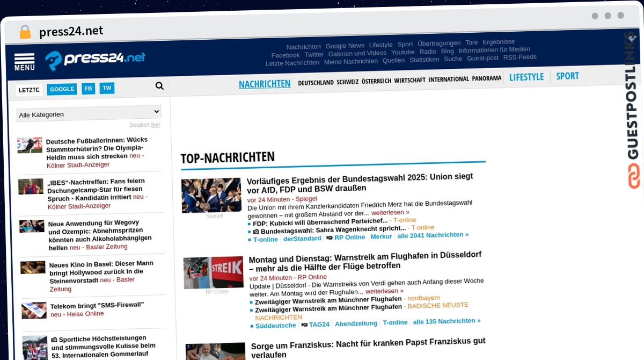Open the Alle Kategorien dropdown
The image size is (644, 360).
coord(89,113)
